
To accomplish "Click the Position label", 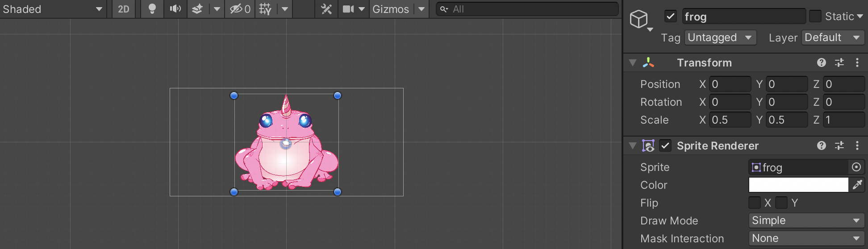I will pyautogui.click(x=660, y=84).
